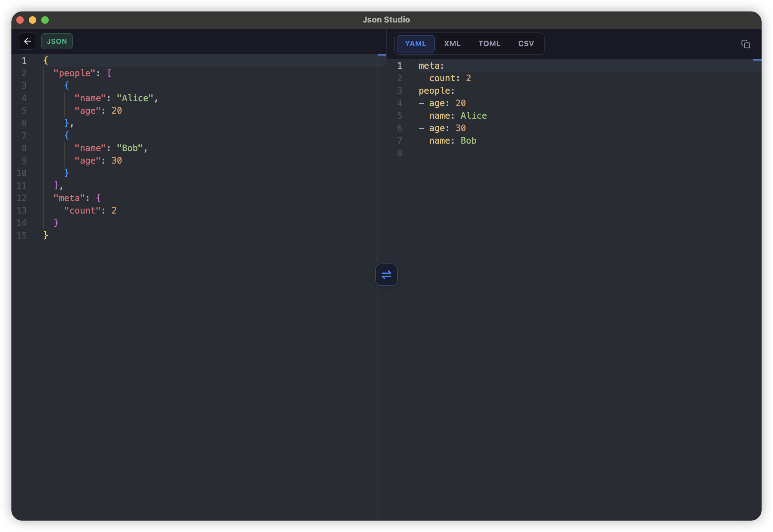Click the meta: key in YAML pane

pos(430,65)
